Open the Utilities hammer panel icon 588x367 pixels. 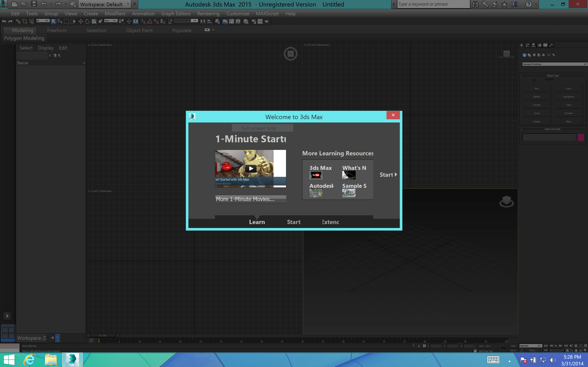551,45
